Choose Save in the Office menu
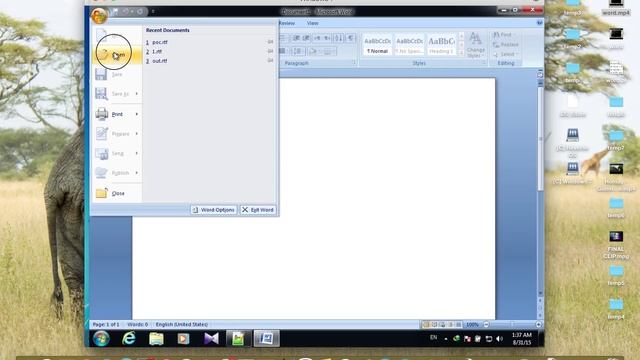The image size is (640, 360). (x=117, y=74)
